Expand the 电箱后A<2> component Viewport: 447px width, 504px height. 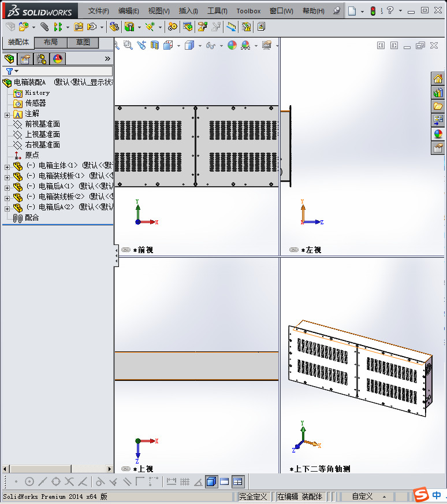8,209
